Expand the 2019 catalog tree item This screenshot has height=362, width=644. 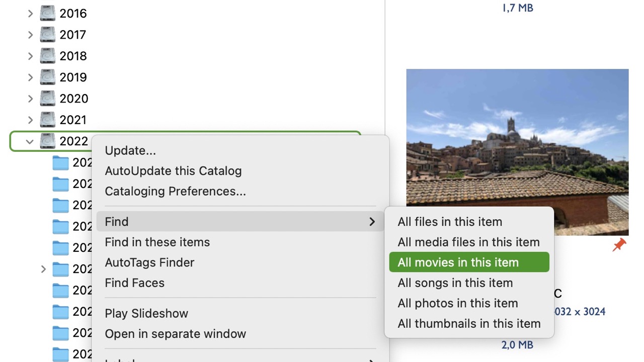click(x=30, y=77)
